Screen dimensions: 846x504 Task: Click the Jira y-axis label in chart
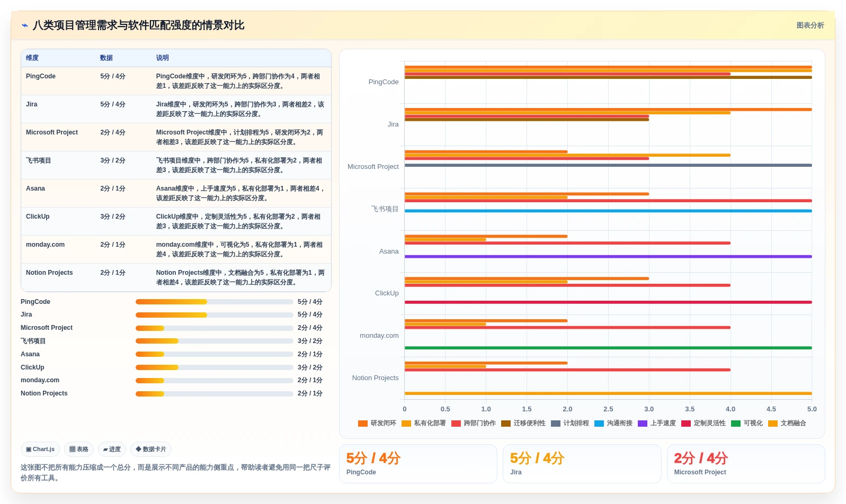(393, 124)
